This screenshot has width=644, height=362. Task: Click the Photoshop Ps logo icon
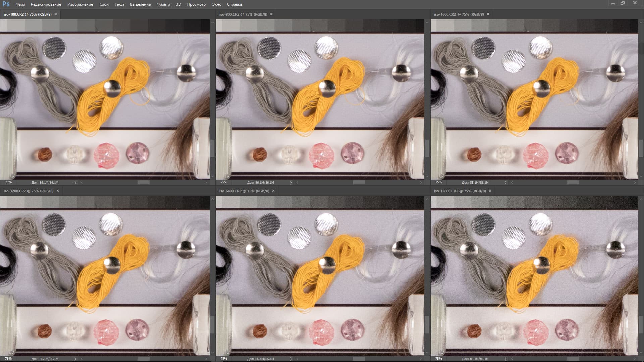[6, 4]
